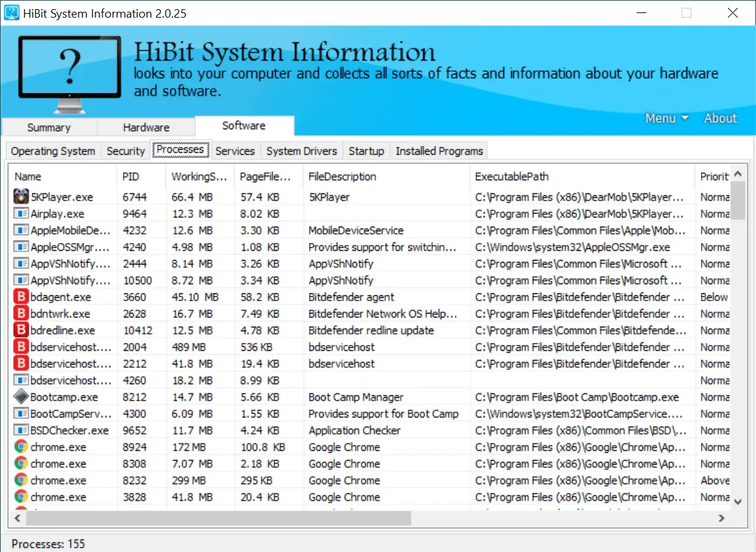The height and width of the screenshot is (552, 756).
Task: Sort by the PageFile... column header
Action: click(x=268, y=176)
